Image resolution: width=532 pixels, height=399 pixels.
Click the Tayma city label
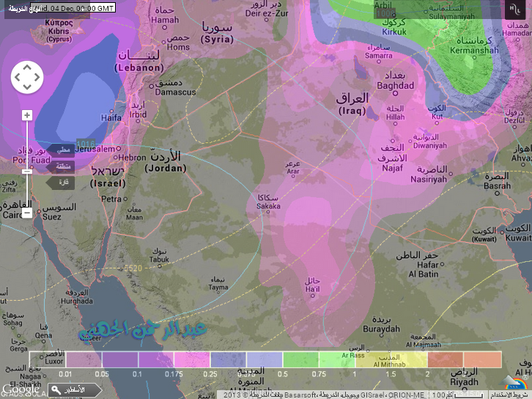[218, 288]
